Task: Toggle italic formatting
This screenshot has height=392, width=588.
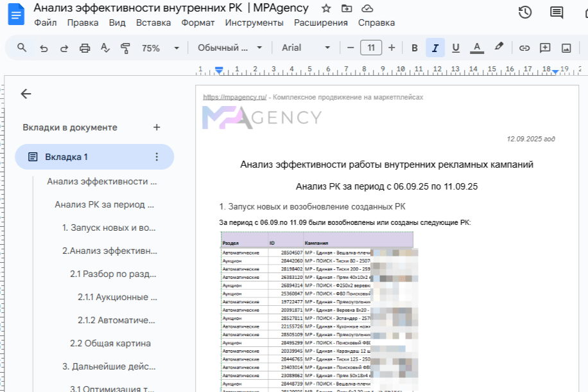Action: pos(435,48)
